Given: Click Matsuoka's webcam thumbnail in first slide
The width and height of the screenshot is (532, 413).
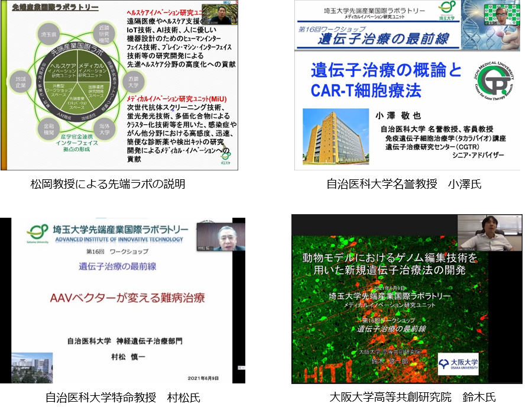Looking at the screenshot, I should (x=219, y=15).
